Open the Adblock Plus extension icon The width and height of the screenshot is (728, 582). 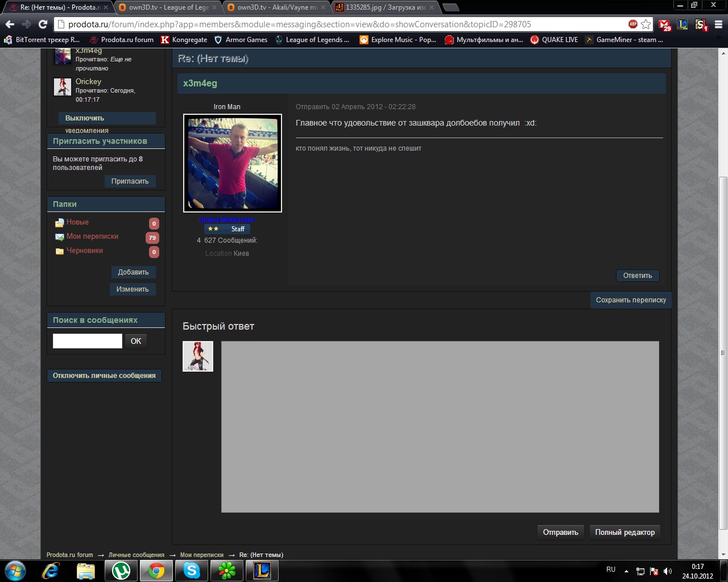[632, 24]
